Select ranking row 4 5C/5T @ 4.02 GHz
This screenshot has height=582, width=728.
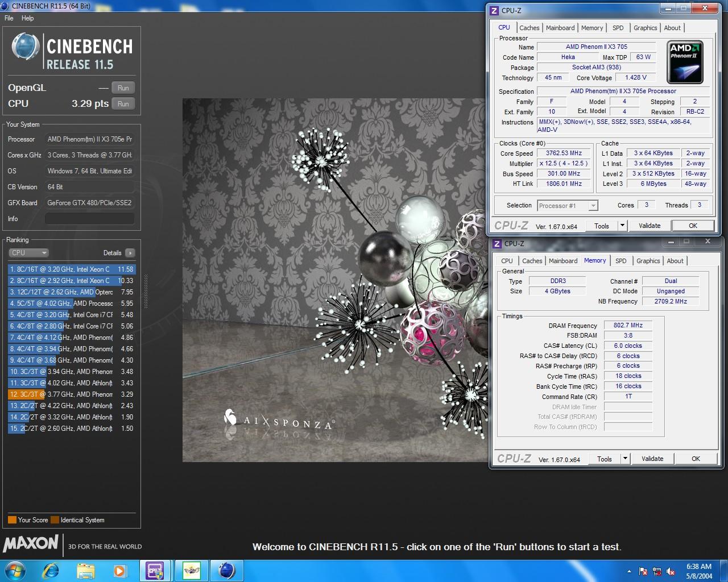(72, 304)
